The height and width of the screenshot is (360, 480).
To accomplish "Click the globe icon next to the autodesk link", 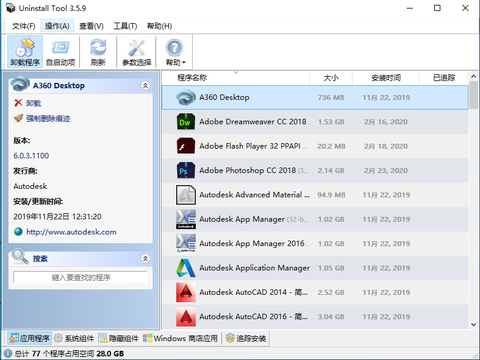I will (18, 231).
